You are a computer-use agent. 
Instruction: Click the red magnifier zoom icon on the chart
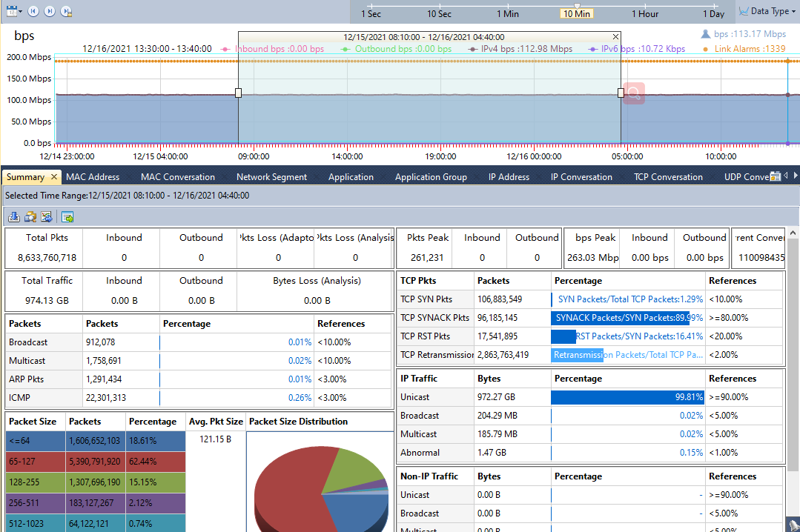(x=634, y=93)
